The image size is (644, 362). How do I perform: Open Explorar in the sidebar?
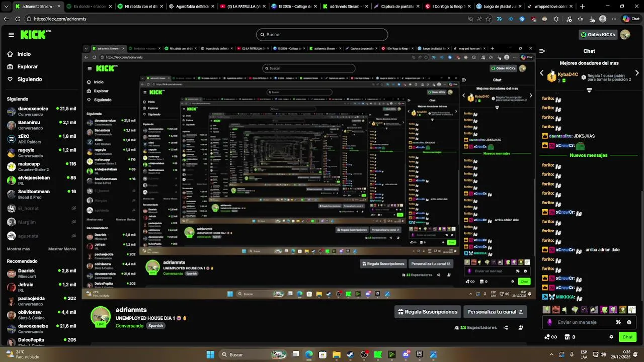pos(27,66)
